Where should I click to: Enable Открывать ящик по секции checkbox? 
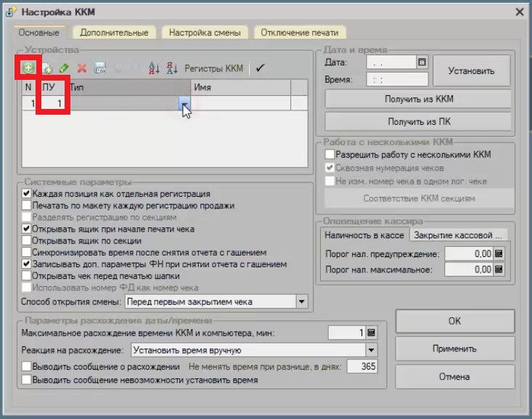(26, 240)
